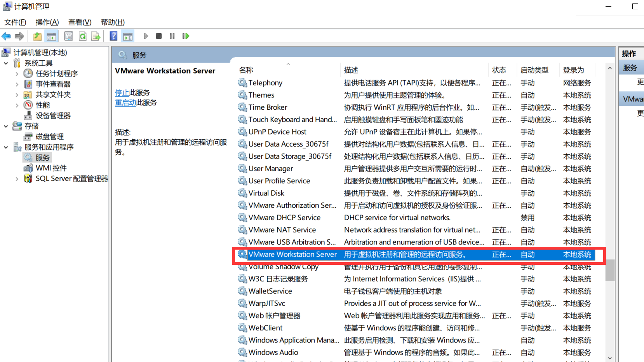This screenshot has height=362, width=644.
Task: Open the 操作(A) menu
Action: pyautogui.click(x=47, y=22)
